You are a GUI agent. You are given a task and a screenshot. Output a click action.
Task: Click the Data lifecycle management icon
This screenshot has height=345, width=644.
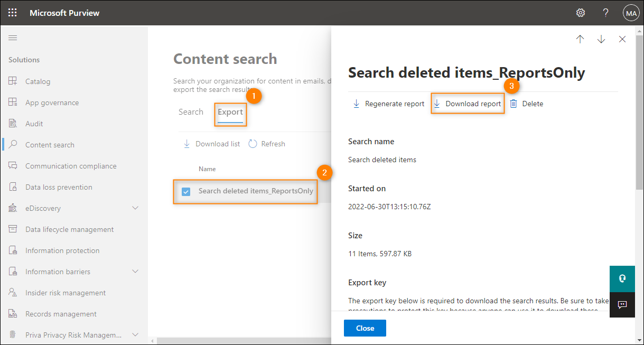[x=13, y=229]
